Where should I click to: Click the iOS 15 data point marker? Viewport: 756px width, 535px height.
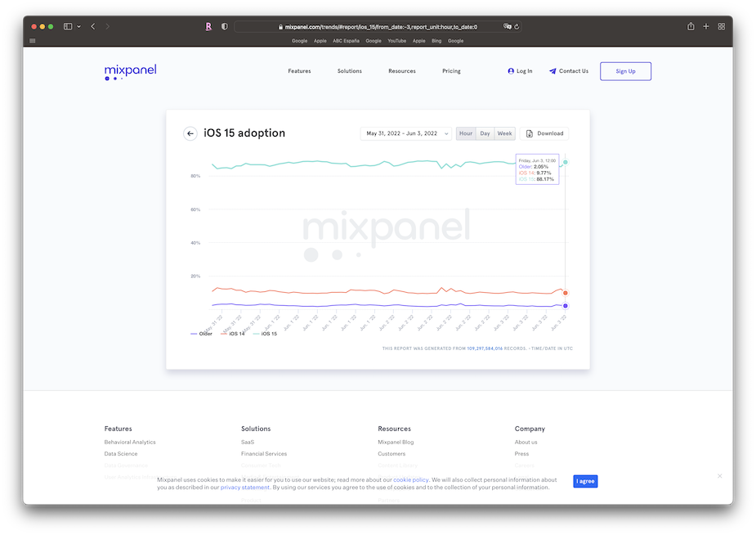tap(566, 163)
